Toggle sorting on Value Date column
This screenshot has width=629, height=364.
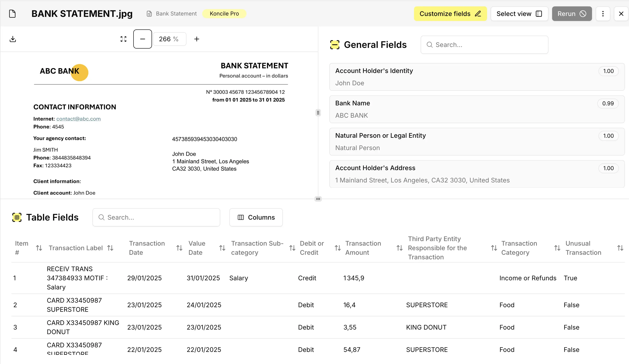(x=222, y=248)
